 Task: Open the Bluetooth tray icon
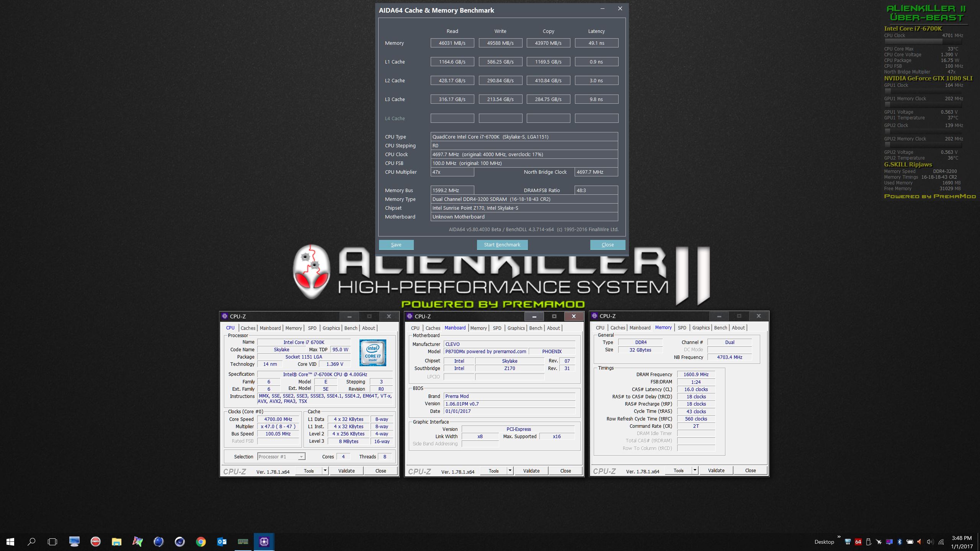click(x=900, y=542)
